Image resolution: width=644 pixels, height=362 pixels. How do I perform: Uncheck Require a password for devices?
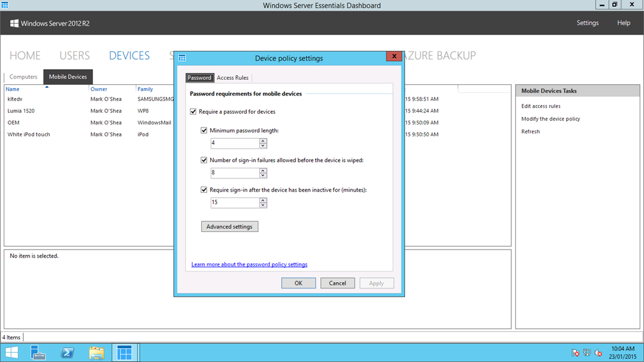[x=193, y=112]
